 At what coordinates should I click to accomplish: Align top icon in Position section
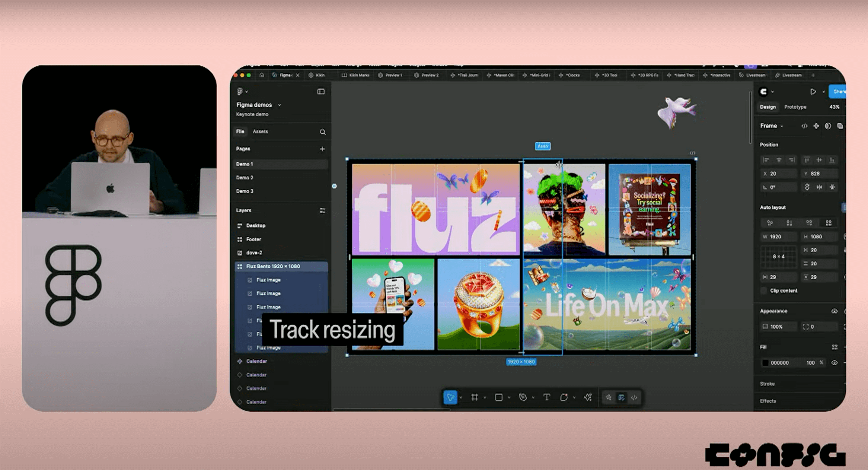pos(807,160)
